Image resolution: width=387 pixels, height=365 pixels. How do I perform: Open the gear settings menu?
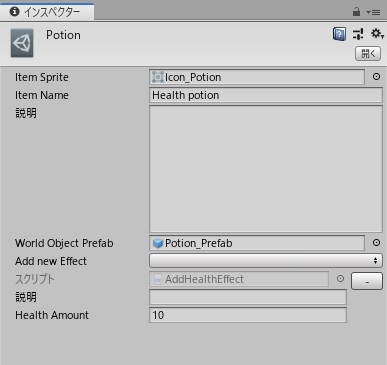(x=377, y=34)
